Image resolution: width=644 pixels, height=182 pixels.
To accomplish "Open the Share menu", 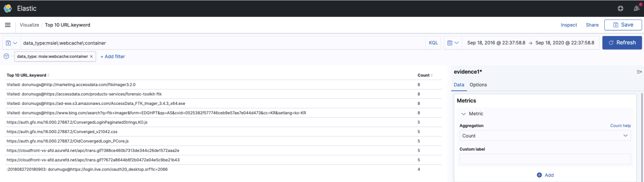I will coord(592,25).
